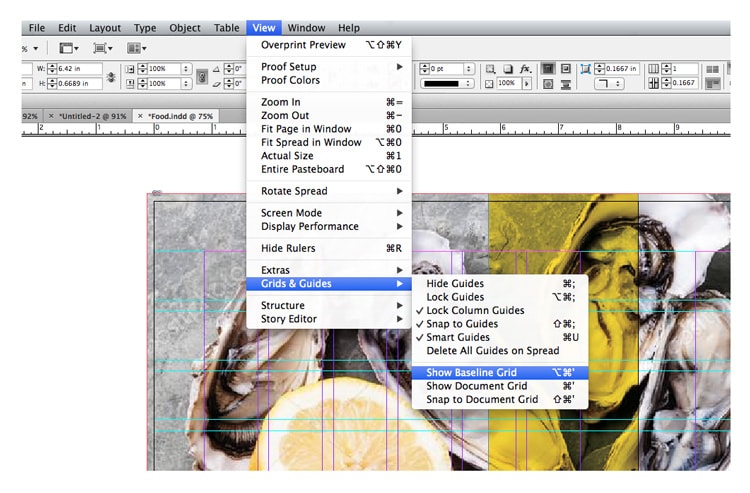Open the Object menu

click(x=185, y=28)
